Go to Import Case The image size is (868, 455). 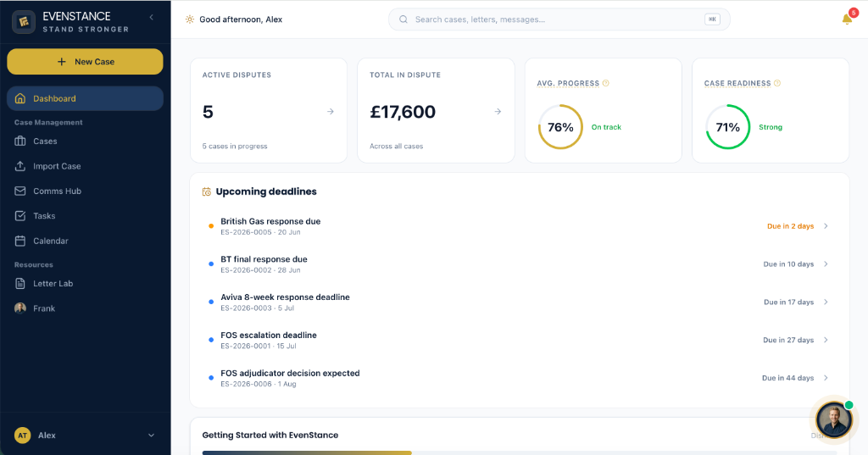(x=85, y=166)
